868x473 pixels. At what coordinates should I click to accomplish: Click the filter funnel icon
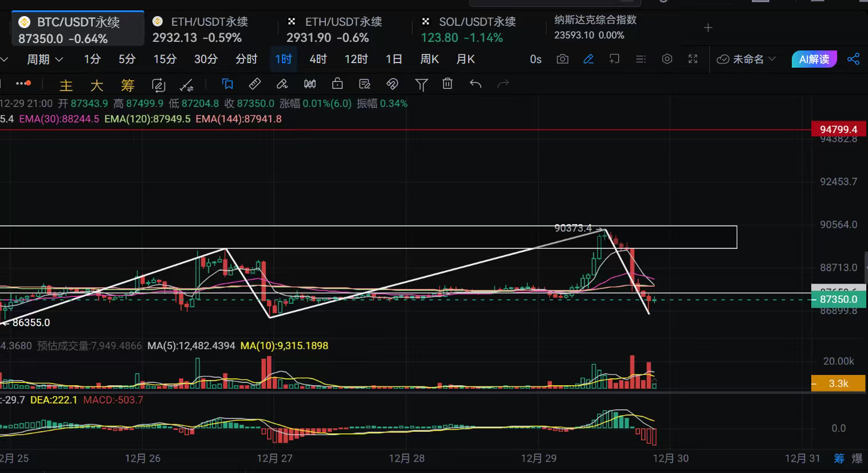coord(421,85)
